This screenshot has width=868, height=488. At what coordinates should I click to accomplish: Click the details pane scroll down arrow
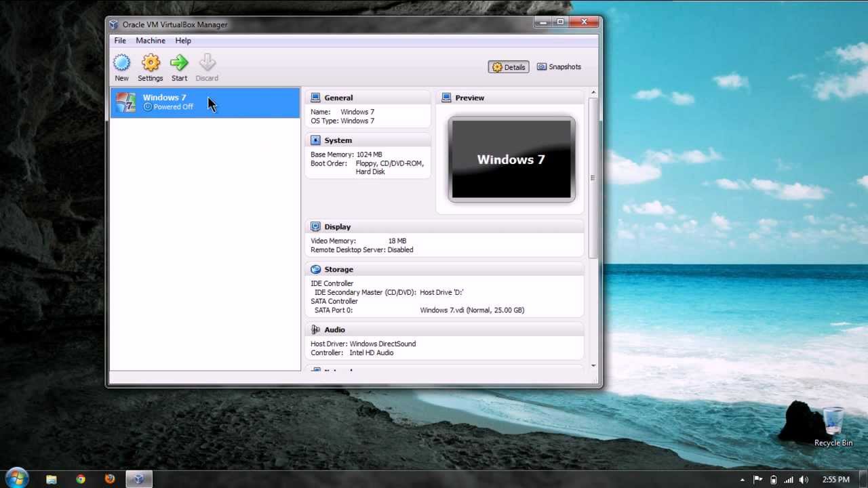tap(593, 366)
